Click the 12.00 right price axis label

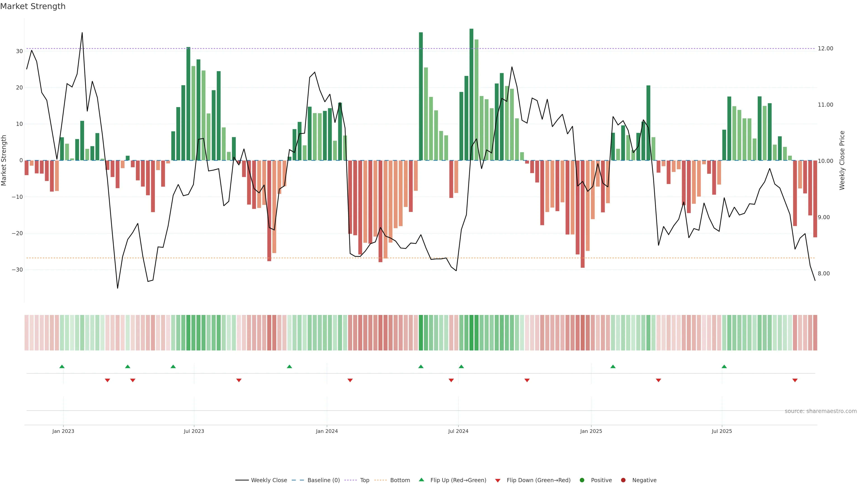pyautogui.click(x=825, y=49)
